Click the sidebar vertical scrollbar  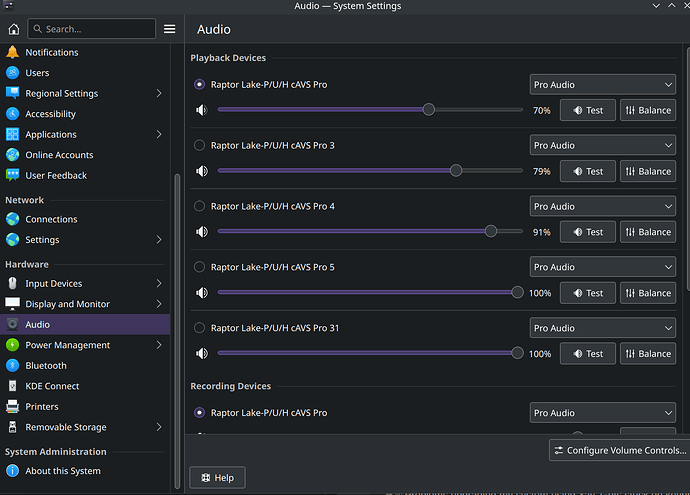[177, 331]
